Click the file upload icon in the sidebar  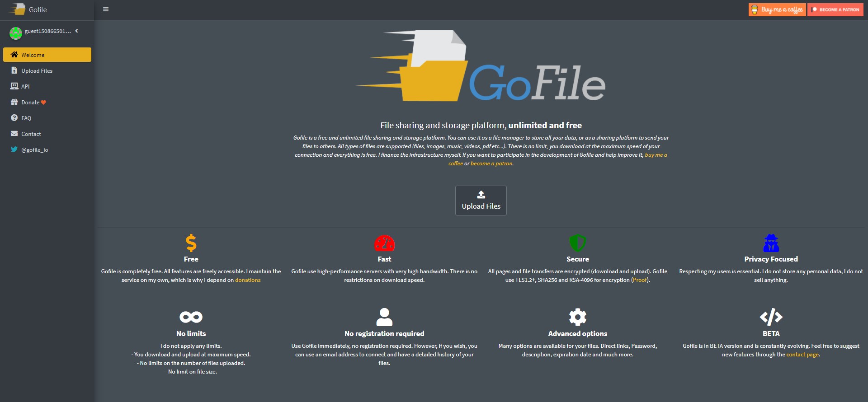(x=14, y=70)
